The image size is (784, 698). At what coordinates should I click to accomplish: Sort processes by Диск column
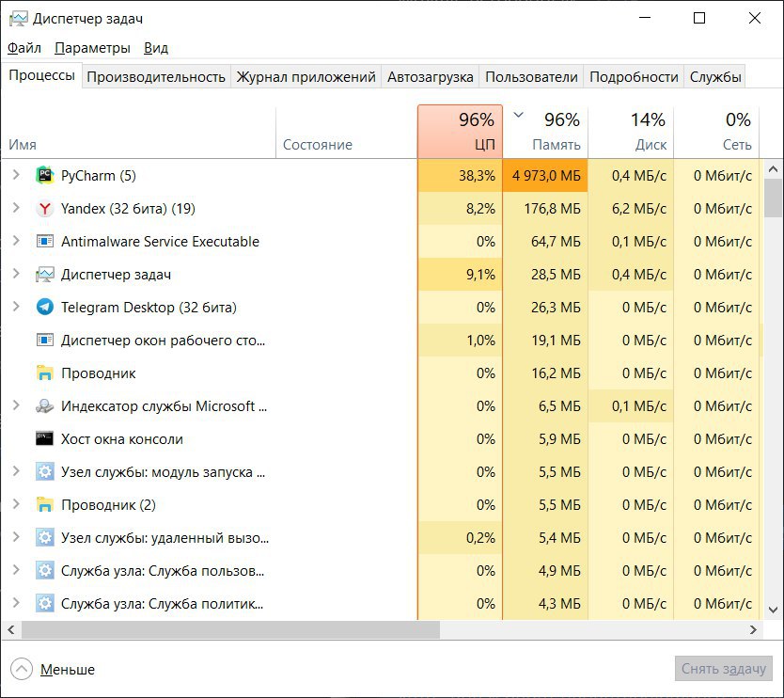631,132
